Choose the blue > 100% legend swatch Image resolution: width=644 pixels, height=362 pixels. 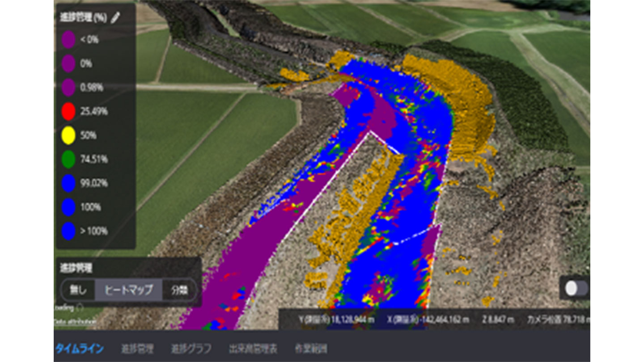pos(68,232)
